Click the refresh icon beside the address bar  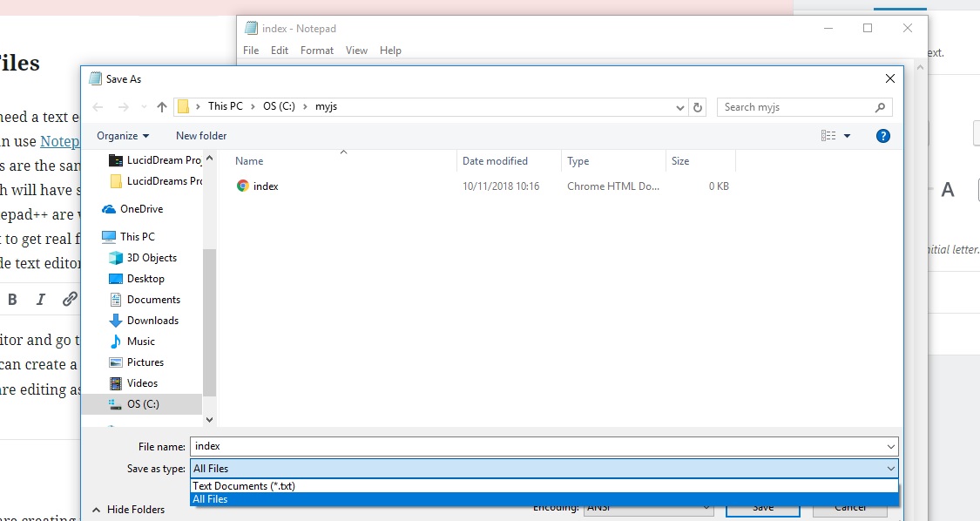click(x=698, y=106)
